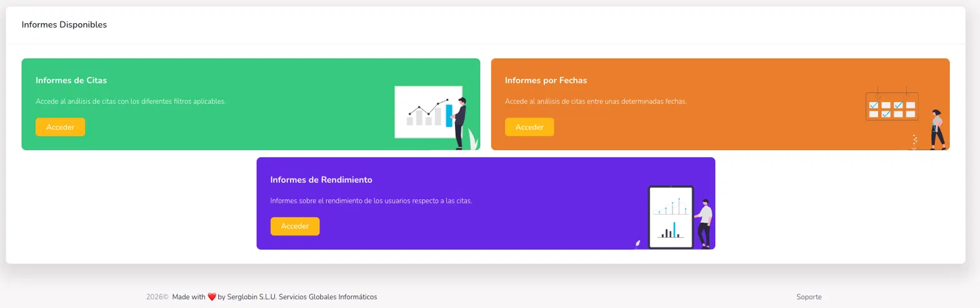The height and width of the screenshot is (308, 980).
Task: Select the 'Informes de Citas' heading
Action: (71, 81)
